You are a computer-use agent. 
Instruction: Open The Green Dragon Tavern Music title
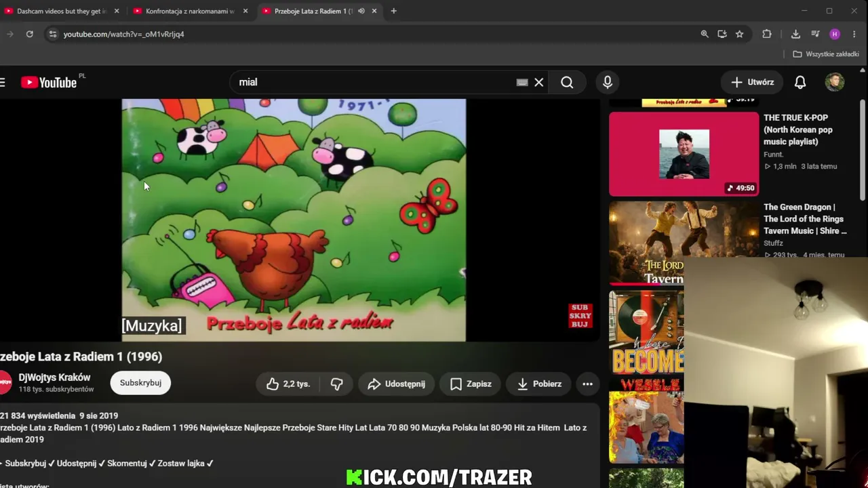pyautogui.click(x=805, y=219)
